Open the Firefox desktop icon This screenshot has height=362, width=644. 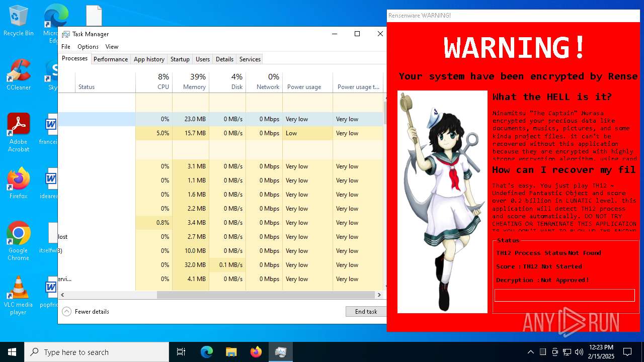19,184
